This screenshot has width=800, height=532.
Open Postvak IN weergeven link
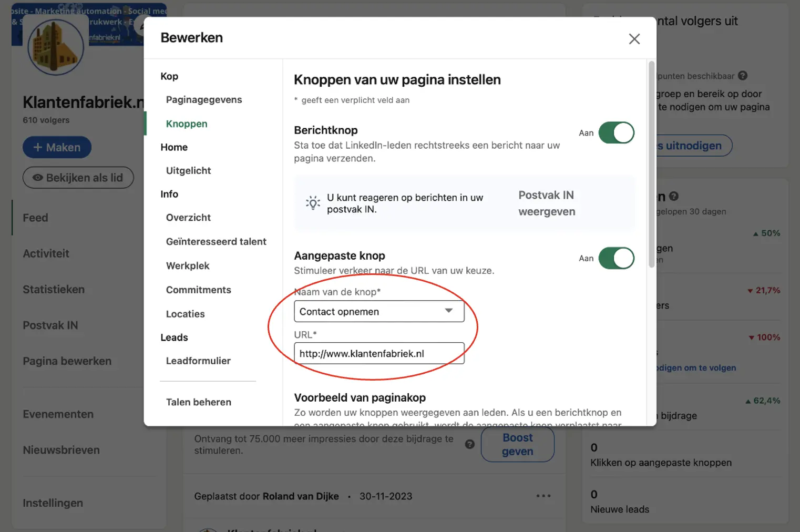click(x=547, y=203)
